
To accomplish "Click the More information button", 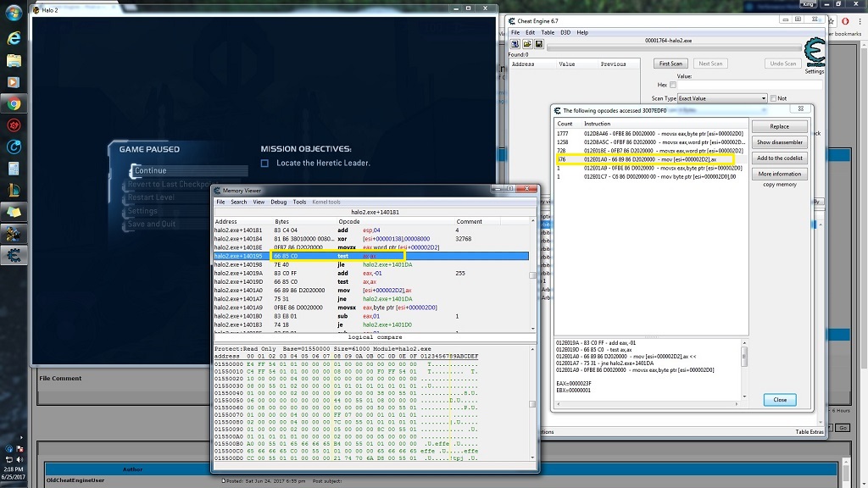I will pyautogui.click(x=779, y=174).
